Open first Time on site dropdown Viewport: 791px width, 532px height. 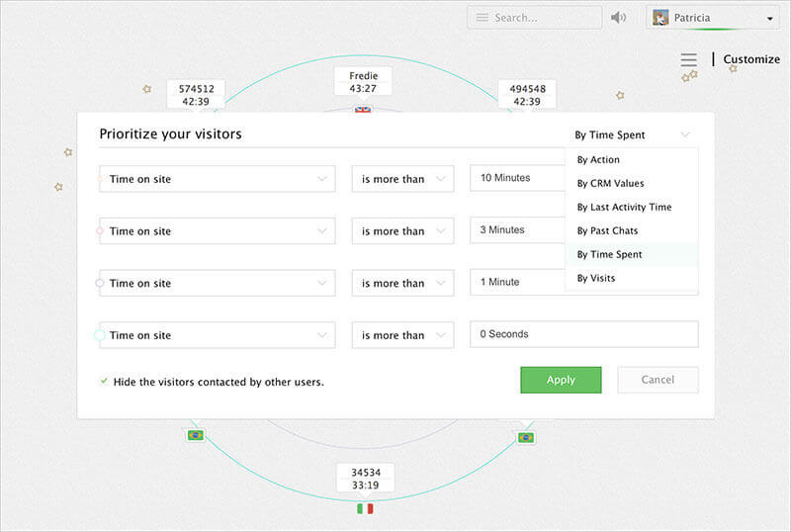[218, 179]
